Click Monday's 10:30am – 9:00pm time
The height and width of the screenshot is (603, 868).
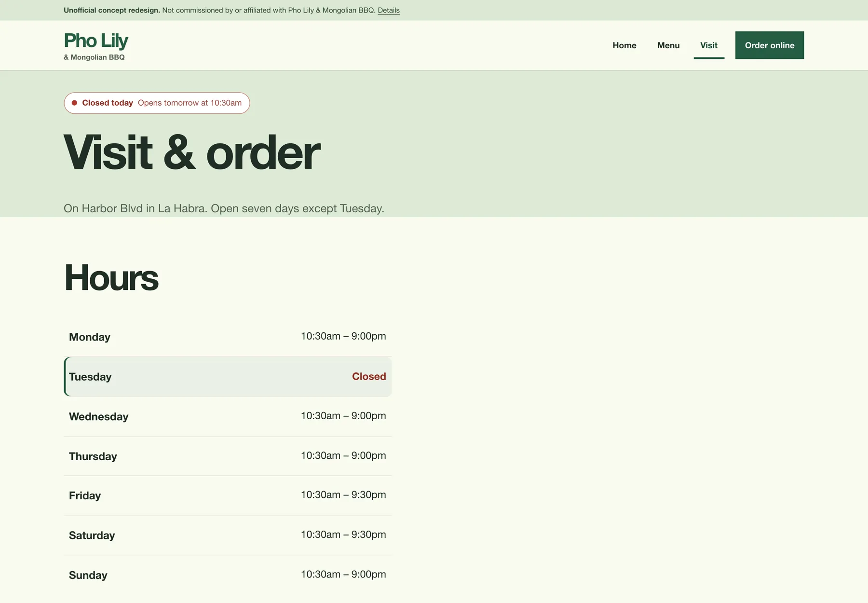[343, 336]
